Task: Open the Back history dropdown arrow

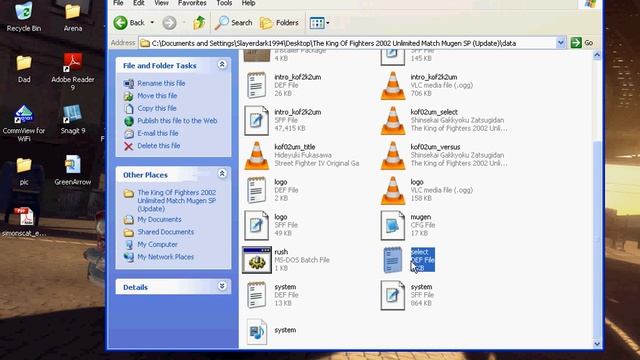Action: point(152,22)
